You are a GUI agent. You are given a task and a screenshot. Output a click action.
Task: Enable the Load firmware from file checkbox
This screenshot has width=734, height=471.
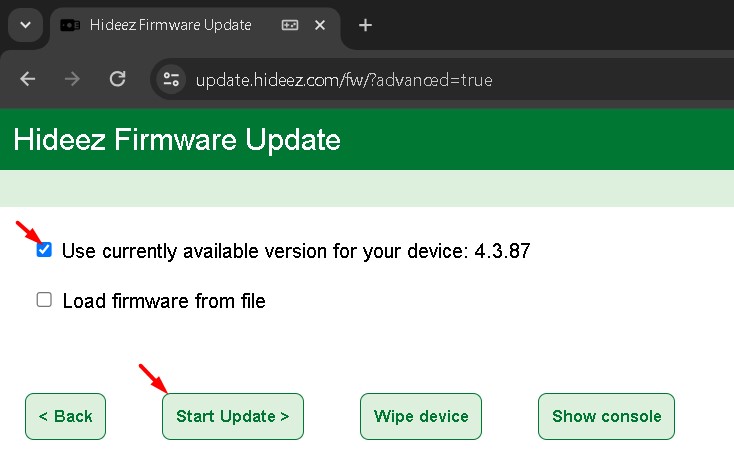point(44,300)
